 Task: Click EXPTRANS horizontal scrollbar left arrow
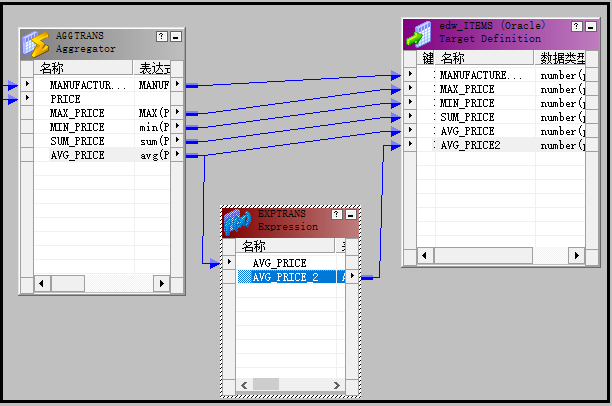pyautogui.click(x=244, y=385)
